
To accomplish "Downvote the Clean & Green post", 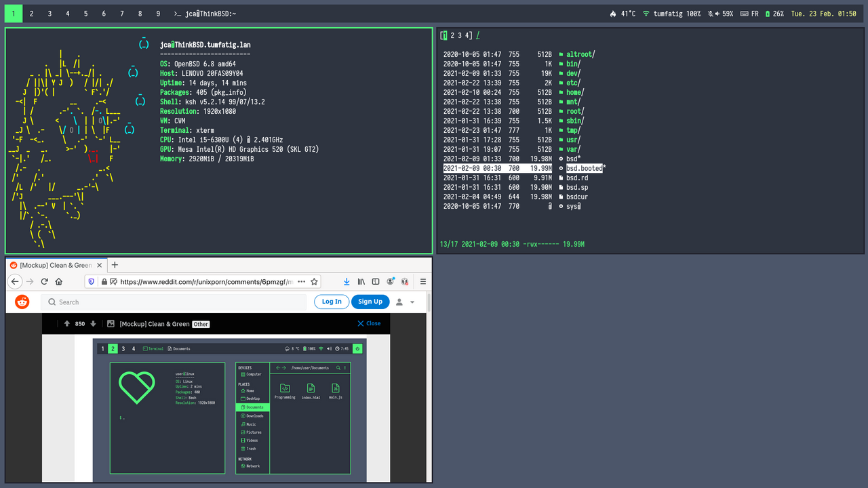I will tap(93, 324).
